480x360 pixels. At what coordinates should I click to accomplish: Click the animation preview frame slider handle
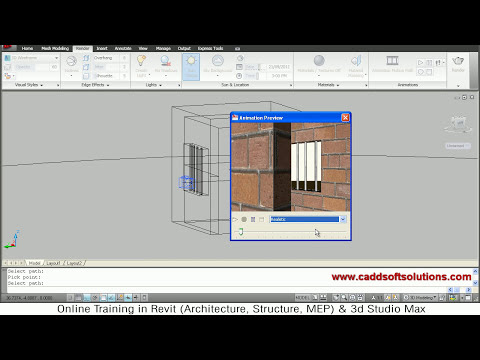(x=241, y=232)
